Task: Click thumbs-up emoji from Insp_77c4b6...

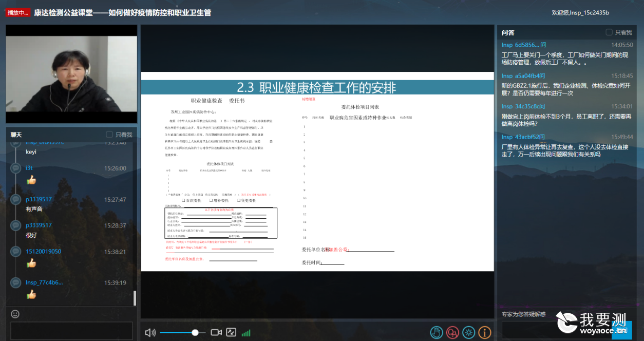Action: point(31,294)
